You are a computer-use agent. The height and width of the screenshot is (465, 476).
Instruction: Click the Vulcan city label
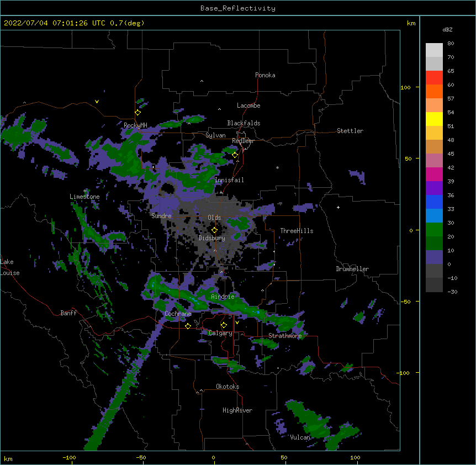(300, 437)
